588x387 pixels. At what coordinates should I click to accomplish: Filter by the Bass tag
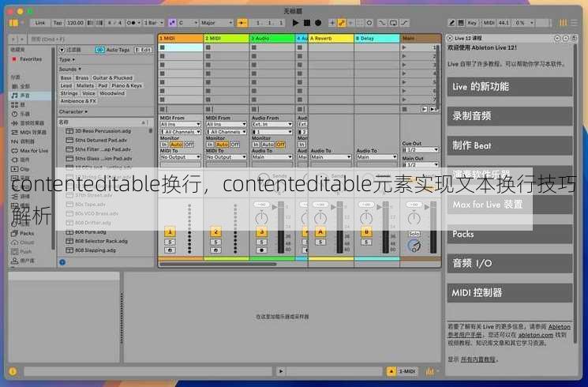pos(66,77)
